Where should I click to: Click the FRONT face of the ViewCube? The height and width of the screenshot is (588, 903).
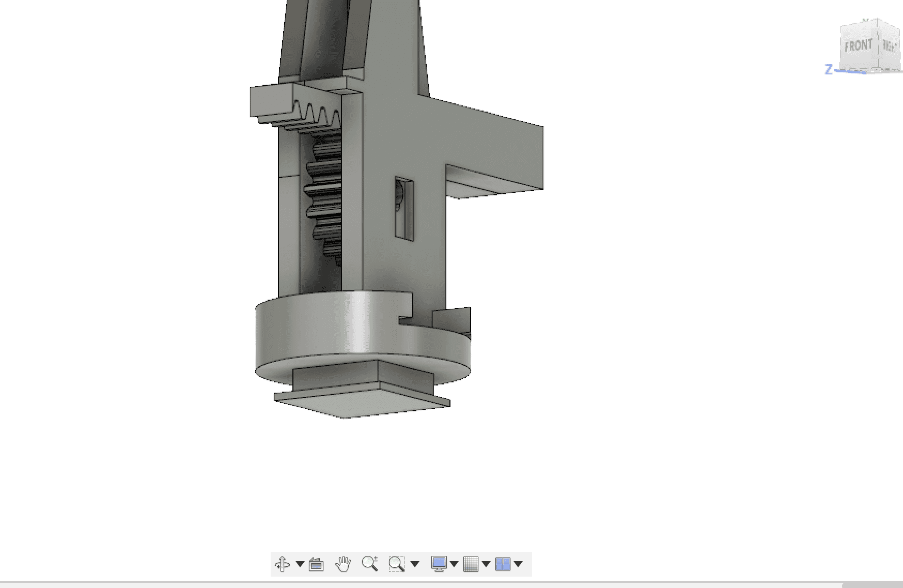(x=860, y=46)
